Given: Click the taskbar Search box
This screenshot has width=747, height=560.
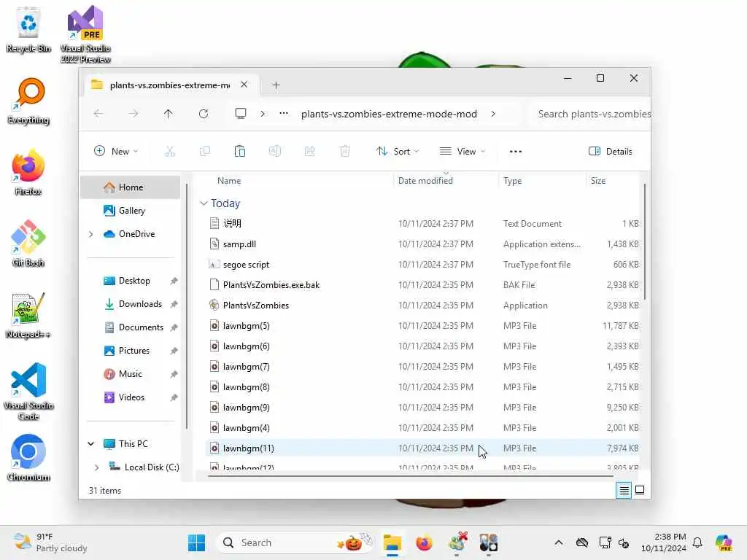Looking at the screenshot, I should [x=296, y=542].
